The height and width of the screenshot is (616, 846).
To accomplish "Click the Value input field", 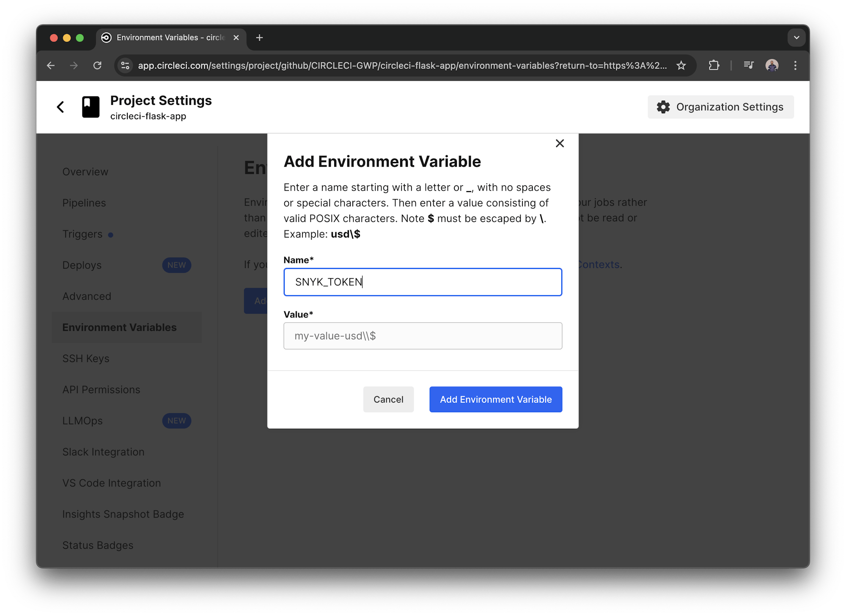I will tap(423, 336).
